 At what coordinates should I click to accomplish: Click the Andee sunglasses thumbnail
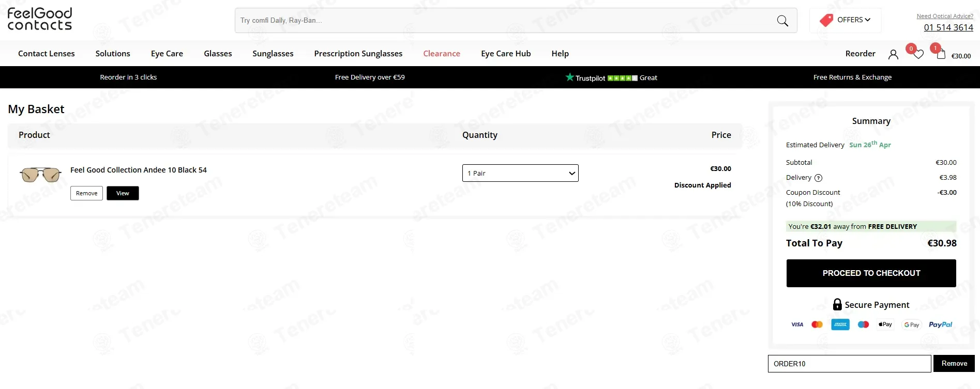tap(40, 175)
